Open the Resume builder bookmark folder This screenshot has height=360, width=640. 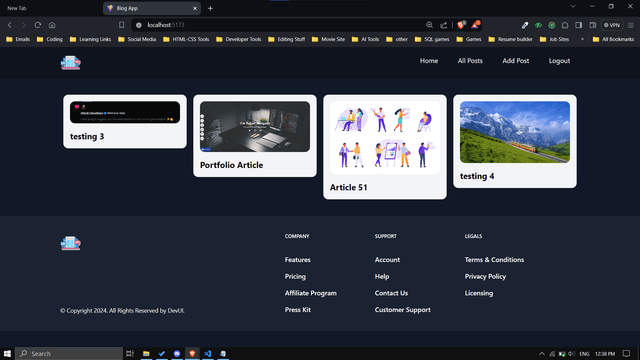[510, 39]
